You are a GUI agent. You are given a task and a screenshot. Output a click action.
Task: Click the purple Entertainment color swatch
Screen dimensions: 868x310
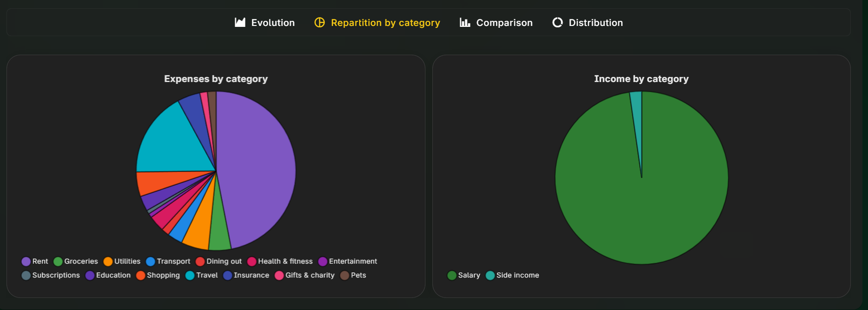pos(322,261)
